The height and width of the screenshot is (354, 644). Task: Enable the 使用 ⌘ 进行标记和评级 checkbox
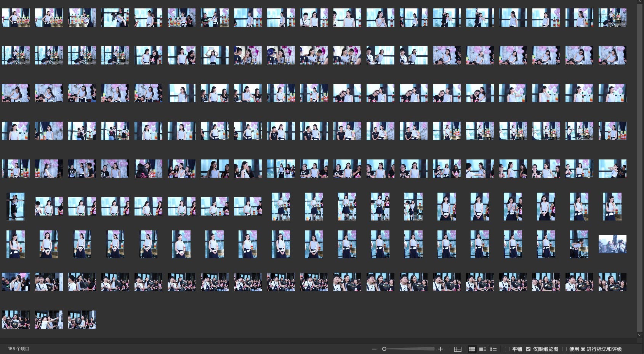(564, 349)
